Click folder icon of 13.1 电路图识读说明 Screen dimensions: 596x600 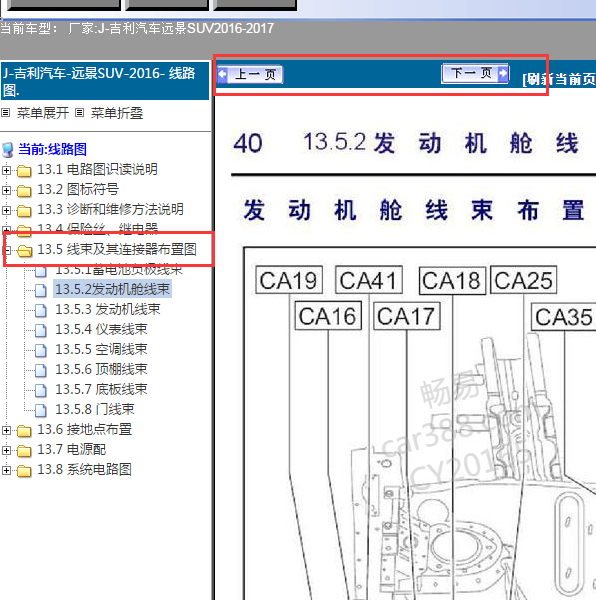click(24, 171)
